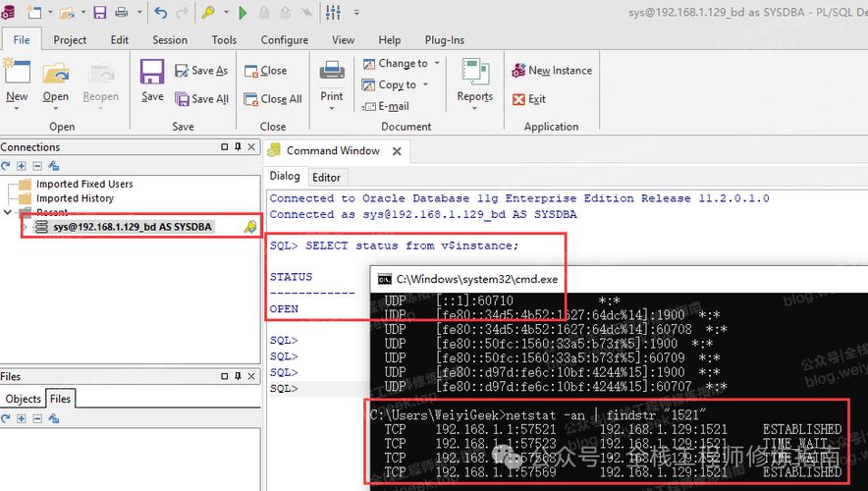This screenshot has height=491, width=868.
Task: Click the collapse-all minus icon in Connections panel
Action: coord(37,166)
